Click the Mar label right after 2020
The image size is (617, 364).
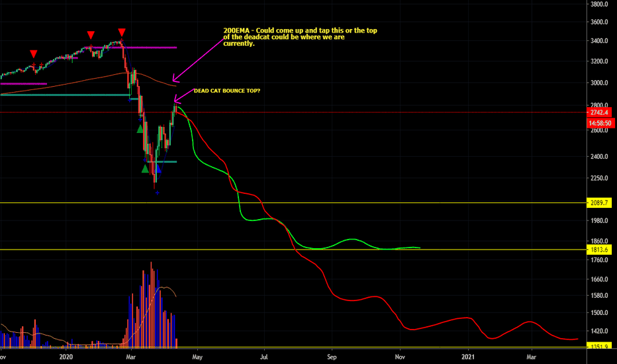pos(130,357)
